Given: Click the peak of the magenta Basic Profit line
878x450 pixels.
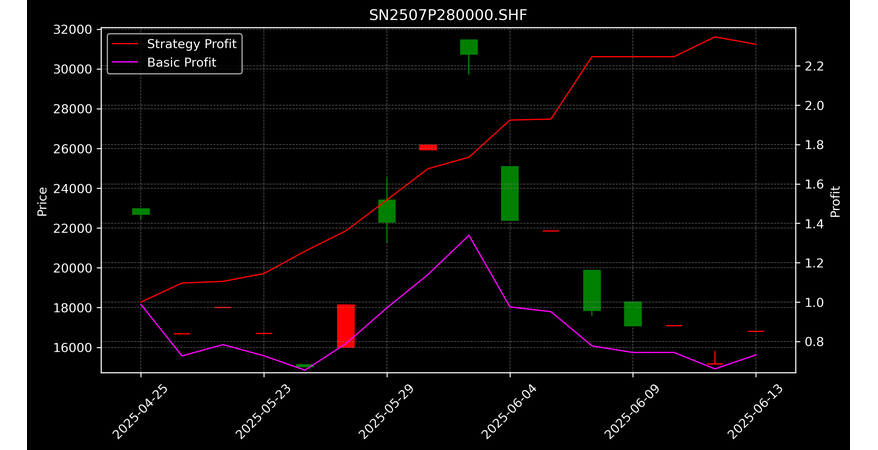Looking at the screenshot, I should pyautogui.click(x=469, y=236).
